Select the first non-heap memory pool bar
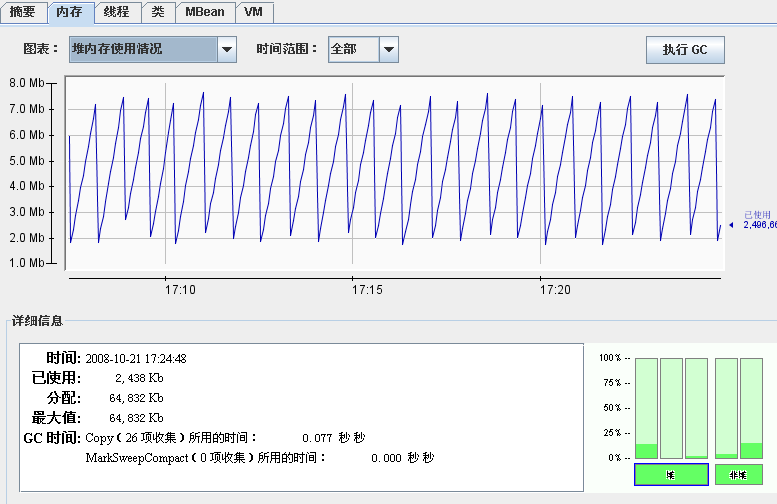The width and height of the screenshot is (777, 504). 727,408
